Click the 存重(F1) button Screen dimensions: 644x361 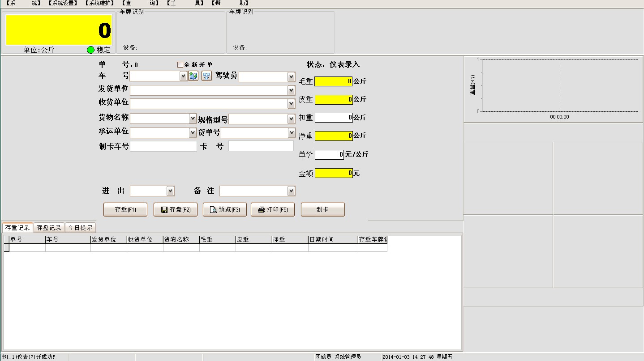(x=125, y=209)
